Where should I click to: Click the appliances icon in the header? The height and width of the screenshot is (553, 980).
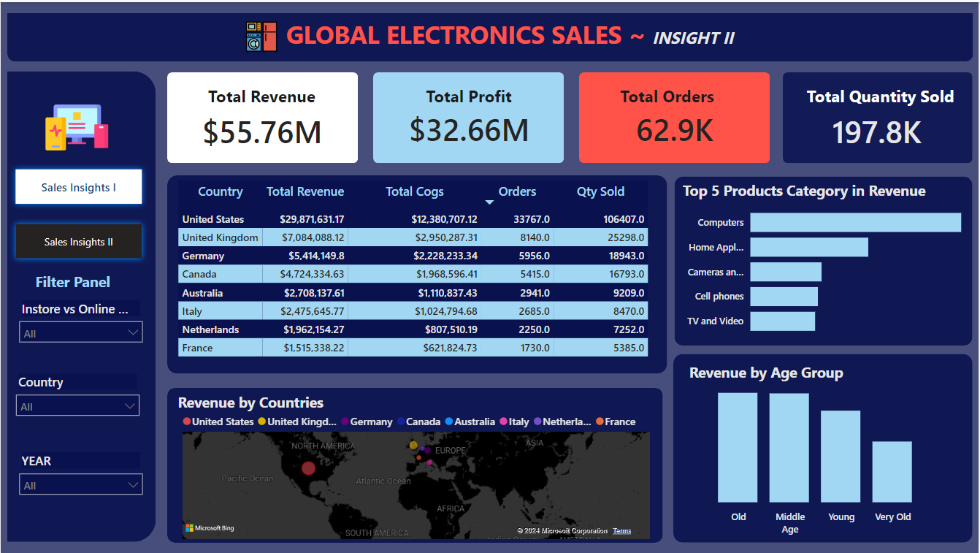pos(261,37)
